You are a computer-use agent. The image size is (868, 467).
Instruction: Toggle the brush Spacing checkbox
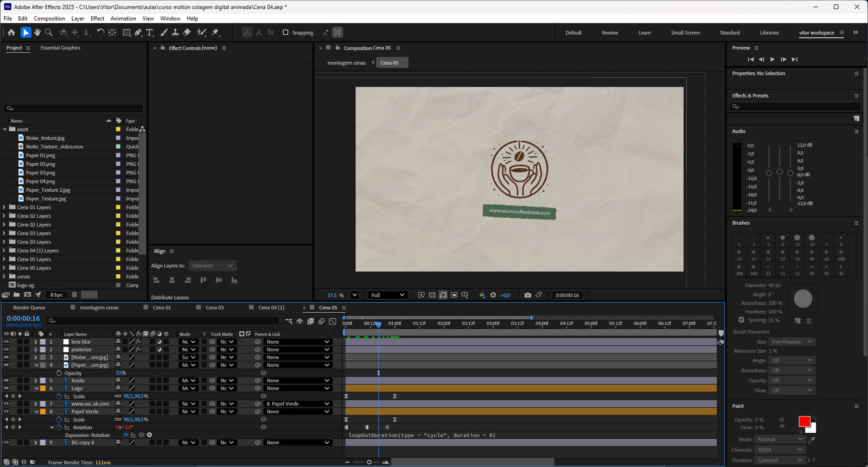pyautogui.click(x=741, y=320)
